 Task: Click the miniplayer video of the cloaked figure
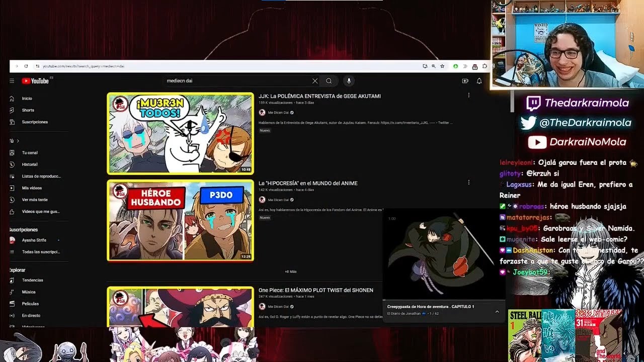(444, 254)
